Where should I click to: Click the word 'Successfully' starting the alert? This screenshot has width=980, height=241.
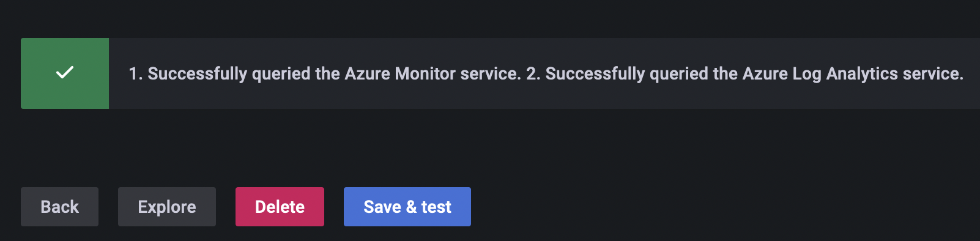[x=198, y=73]
